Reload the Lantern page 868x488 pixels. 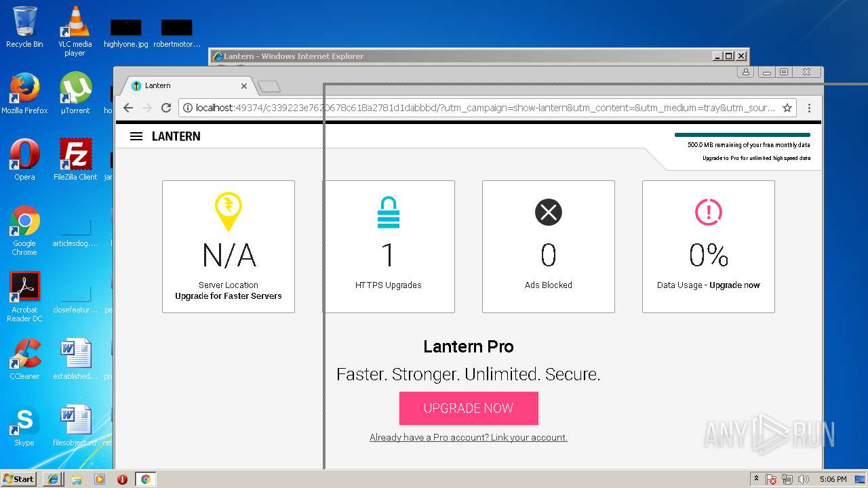tap(166, 108)
